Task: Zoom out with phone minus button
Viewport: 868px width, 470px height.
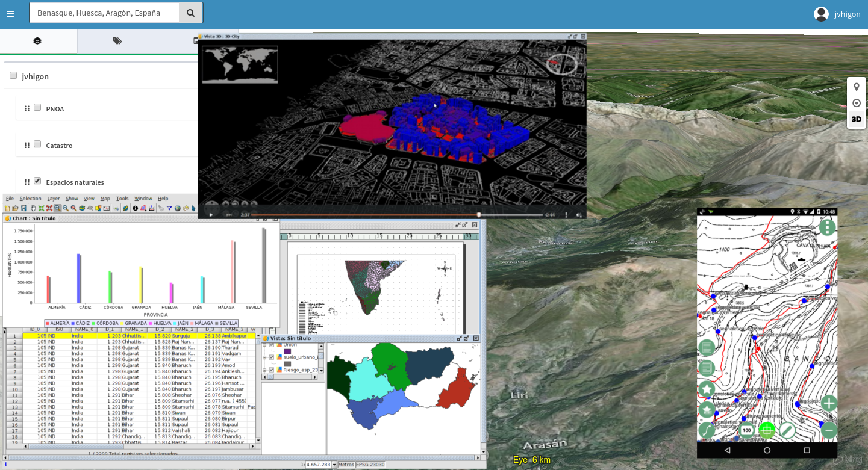Action: [829, 430]
